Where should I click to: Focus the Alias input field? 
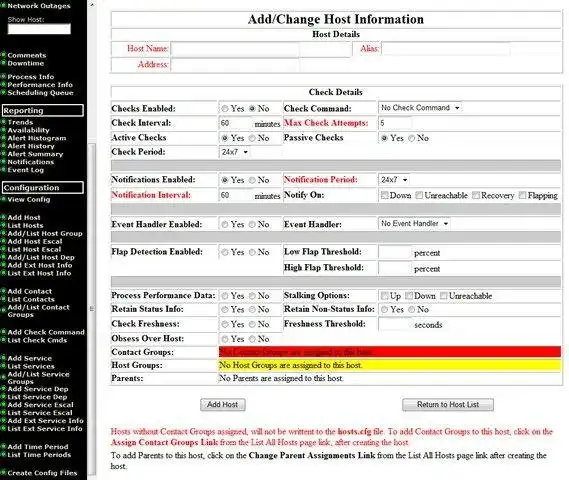pos(446,49)
